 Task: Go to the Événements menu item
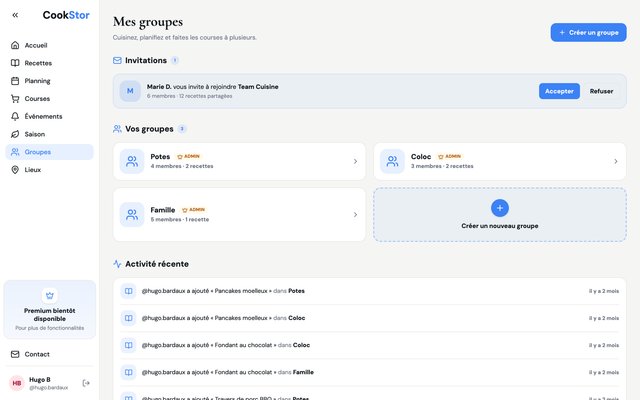[x=49, y=116]
